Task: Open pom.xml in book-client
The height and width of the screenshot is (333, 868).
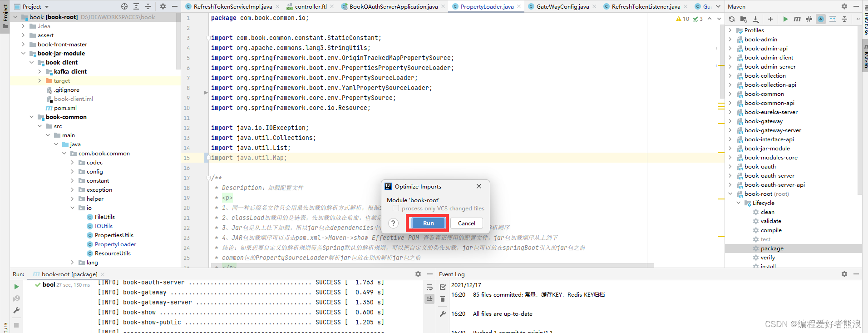Action: 65,108
